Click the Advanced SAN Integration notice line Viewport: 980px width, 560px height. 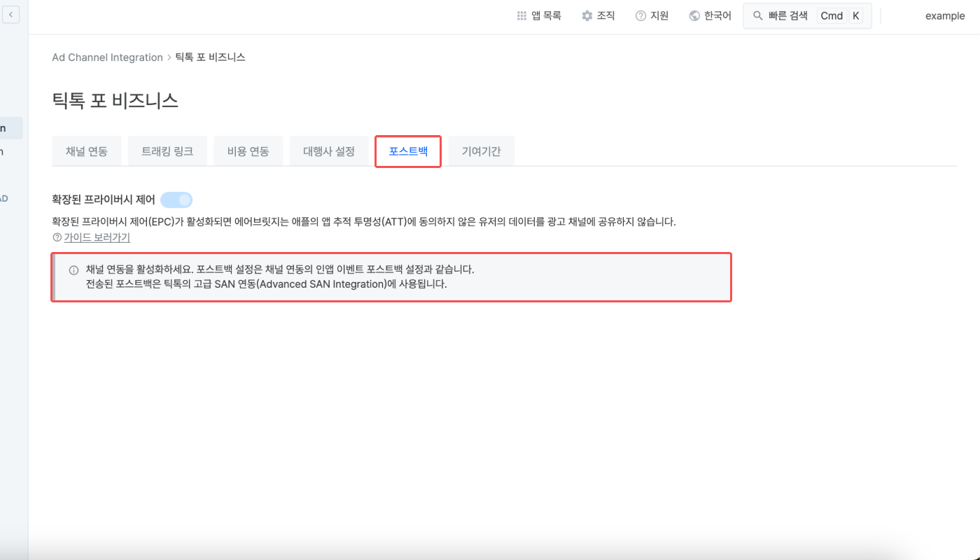[266, 285]
